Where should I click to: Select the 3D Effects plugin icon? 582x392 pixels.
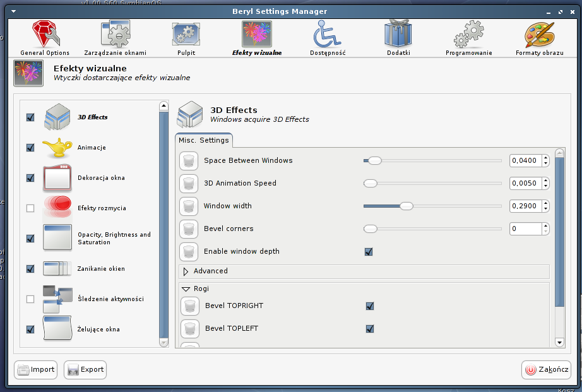[x=57, y=117]
